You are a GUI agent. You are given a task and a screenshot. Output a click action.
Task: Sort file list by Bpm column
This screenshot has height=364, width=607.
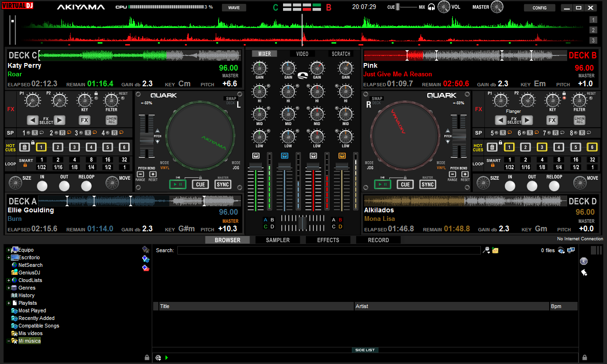click(x=564, y=306)
